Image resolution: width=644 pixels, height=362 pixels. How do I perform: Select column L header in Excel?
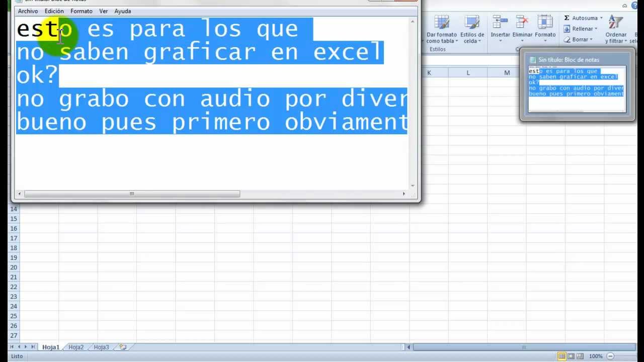pos(468,73)
